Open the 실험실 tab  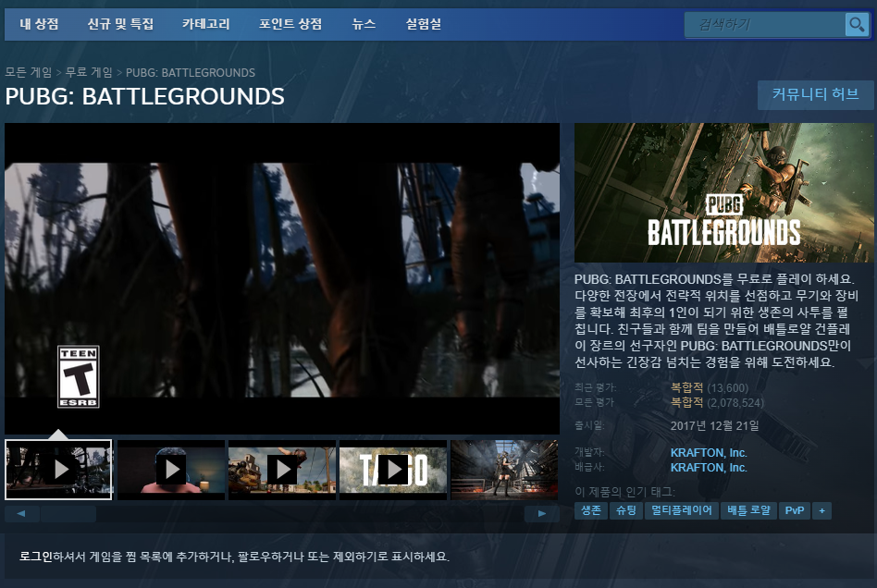coord(424,24)
